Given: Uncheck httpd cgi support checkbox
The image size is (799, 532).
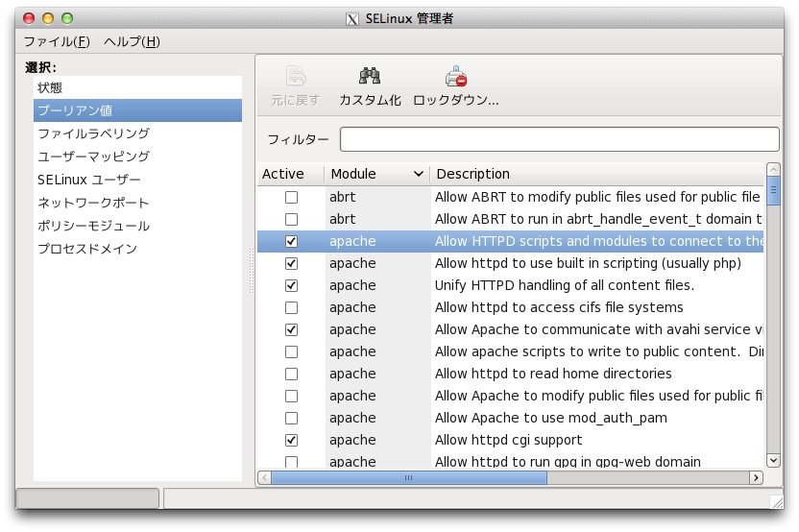Looking at the screenshot, I should point(292,440).
